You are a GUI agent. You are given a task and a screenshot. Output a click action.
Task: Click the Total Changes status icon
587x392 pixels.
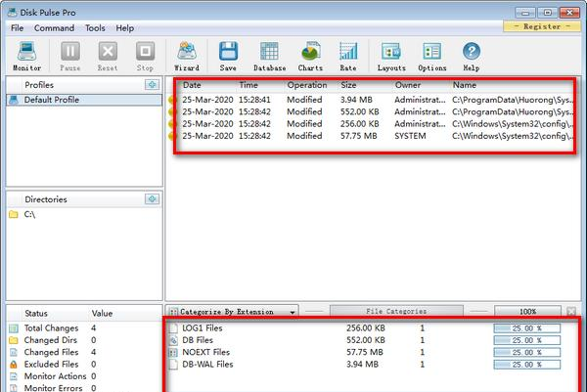pyautogui.click(x=14, y=328)
